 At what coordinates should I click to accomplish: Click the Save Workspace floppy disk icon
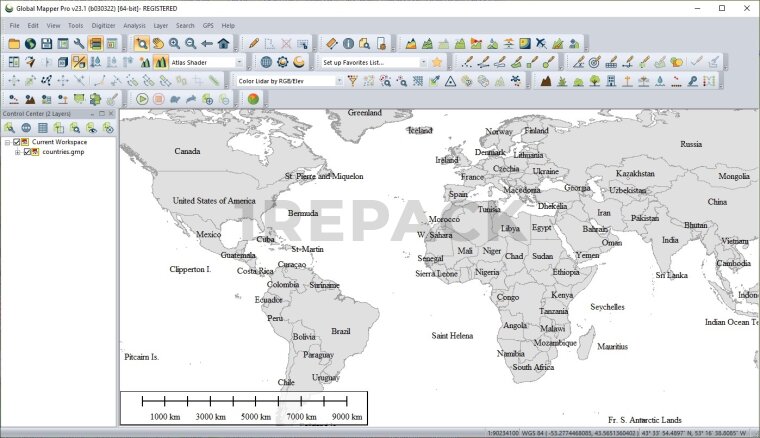pos(47,43)
